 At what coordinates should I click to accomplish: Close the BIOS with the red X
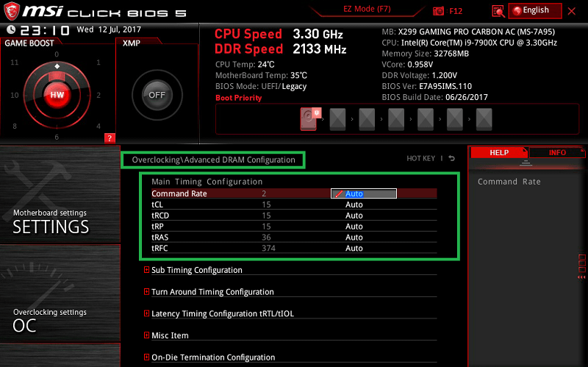(572, 11)
